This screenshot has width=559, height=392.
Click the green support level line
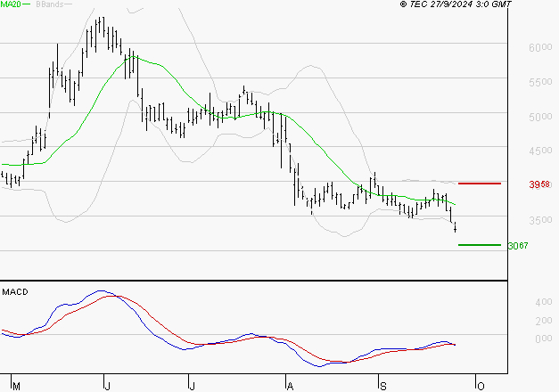[480, 245]
